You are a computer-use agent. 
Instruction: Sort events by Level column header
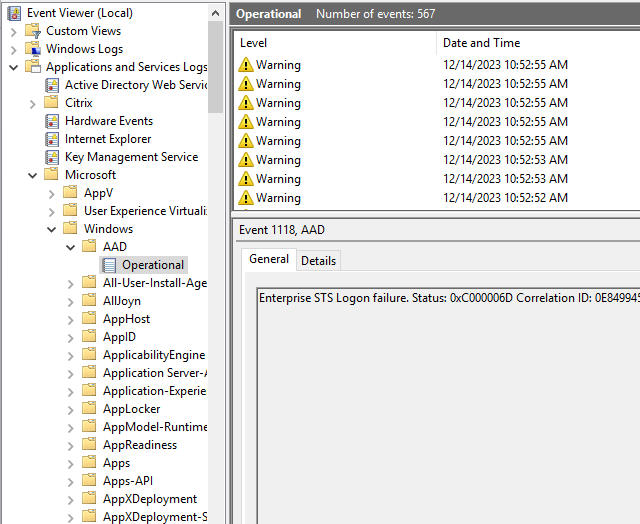tap(256, 43)
